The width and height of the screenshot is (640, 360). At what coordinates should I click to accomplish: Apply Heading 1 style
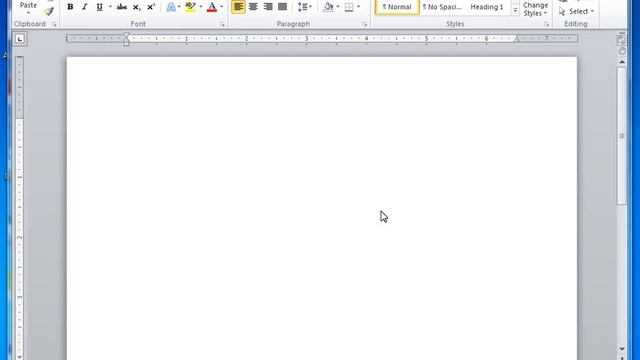tap(487, 7)
